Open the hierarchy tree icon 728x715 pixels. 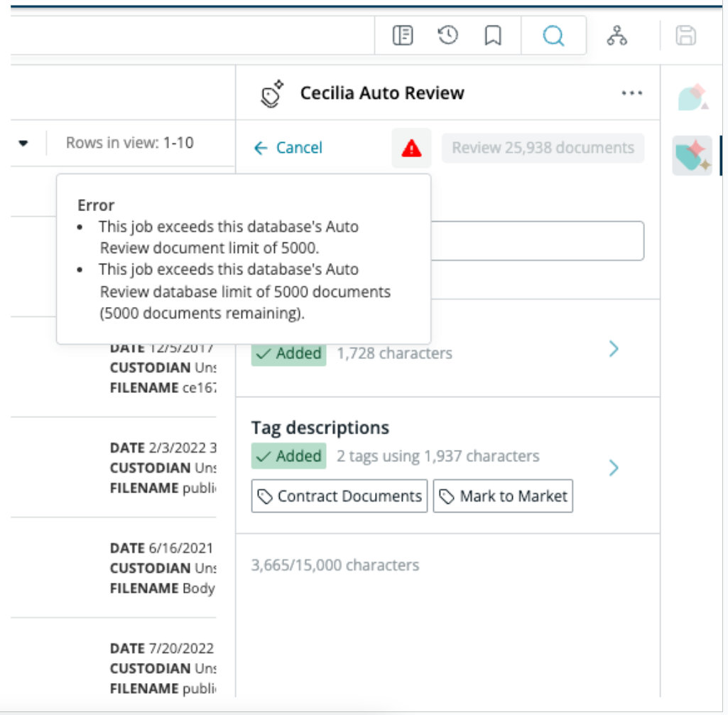click(616, 36)
